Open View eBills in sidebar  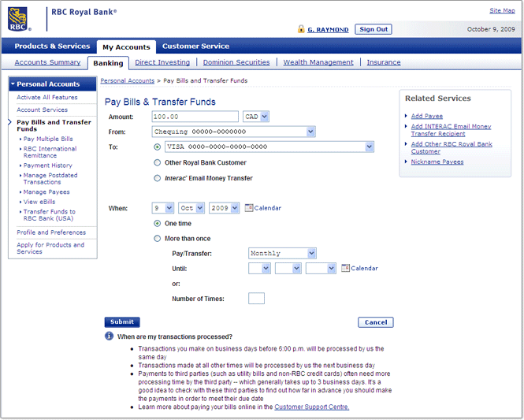pos(39,202)
